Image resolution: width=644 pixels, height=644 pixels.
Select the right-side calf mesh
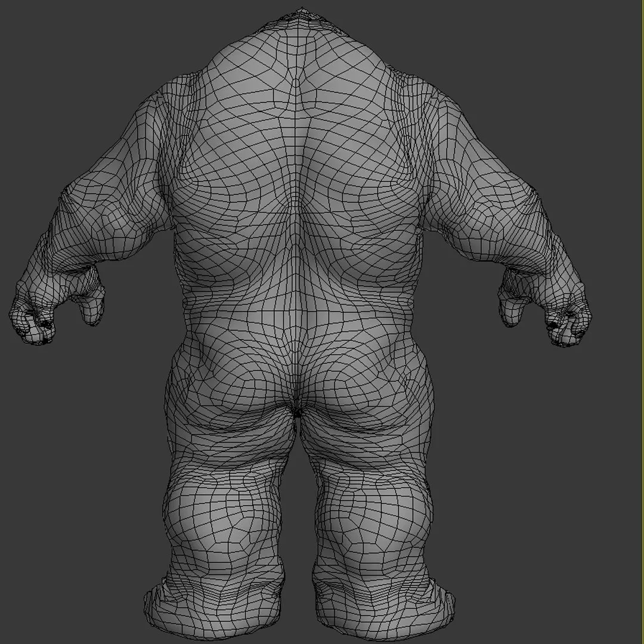(376, 537)
